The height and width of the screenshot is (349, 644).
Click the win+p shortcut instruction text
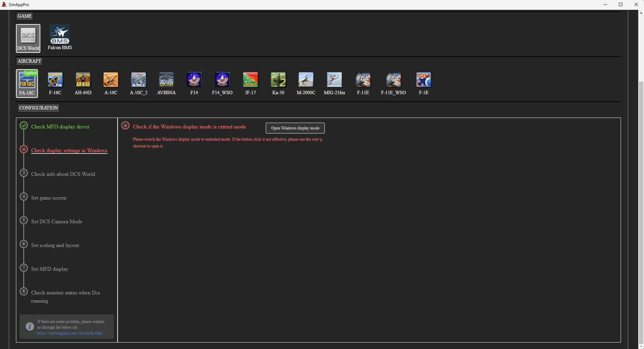pos(227,143)
